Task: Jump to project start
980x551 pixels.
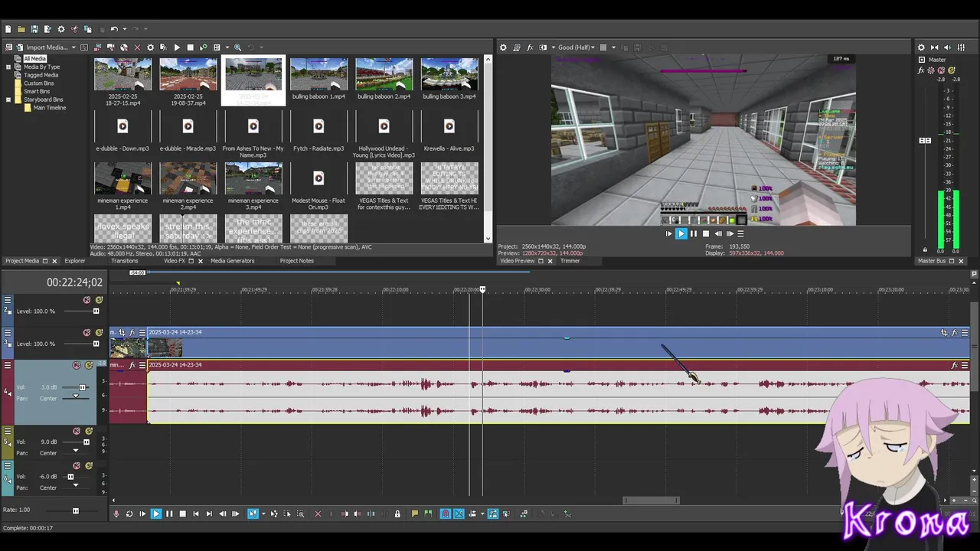Action: click(196, 514)
